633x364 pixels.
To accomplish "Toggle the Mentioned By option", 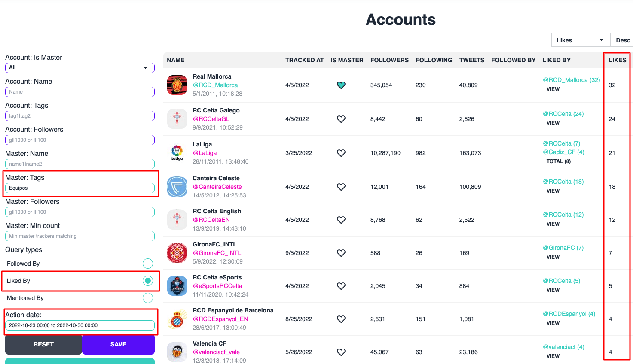I will point(147,297).
